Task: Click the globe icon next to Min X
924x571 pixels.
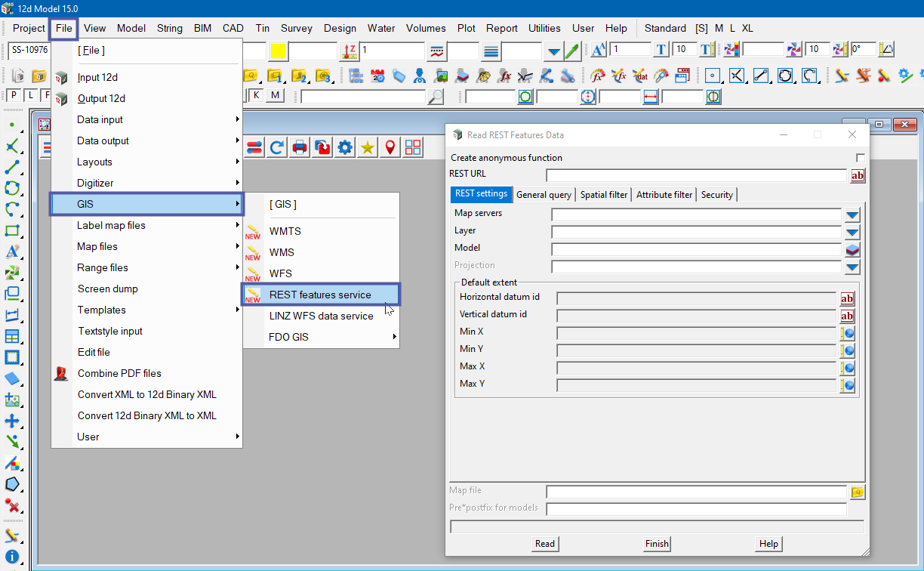Action: pyautogui.click(x=848, y=334)
